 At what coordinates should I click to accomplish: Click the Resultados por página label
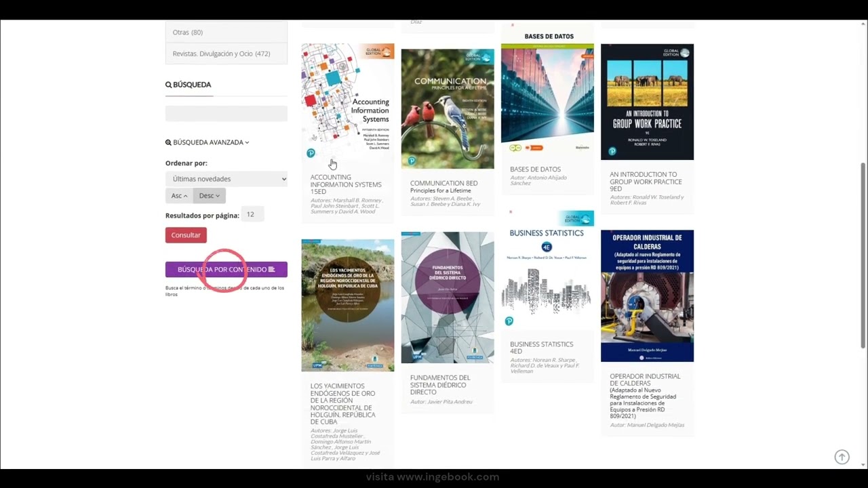(x=202, y=216)
